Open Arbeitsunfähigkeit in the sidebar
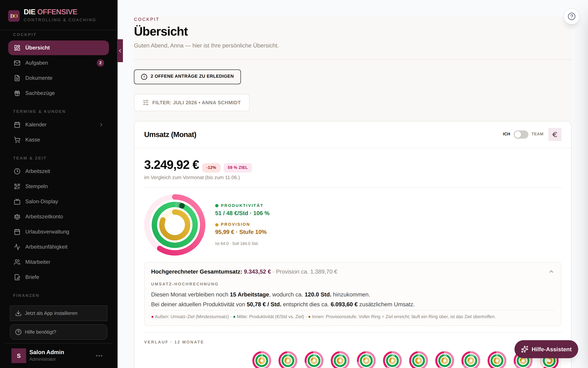588x368 pixels. pos(59,247)
